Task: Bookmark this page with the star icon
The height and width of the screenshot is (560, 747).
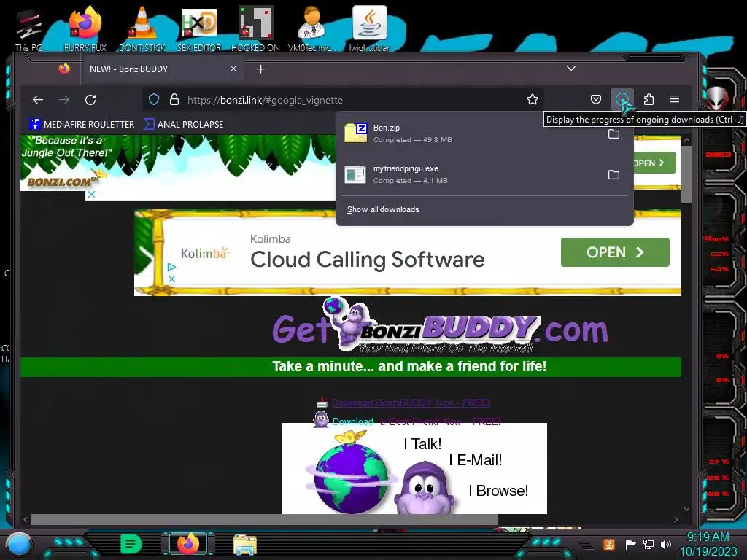Action: point(532,99)
